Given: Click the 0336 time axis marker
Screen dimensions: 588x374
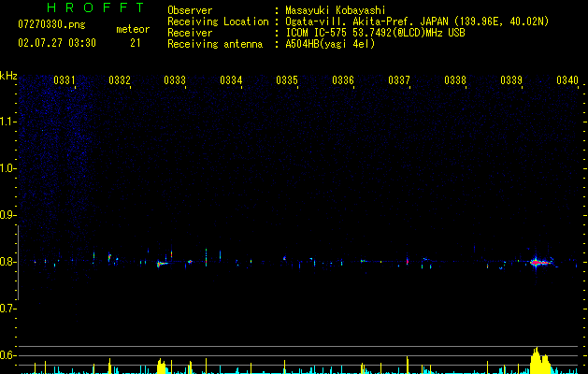Looking at the screenshot, I should 343,79.
